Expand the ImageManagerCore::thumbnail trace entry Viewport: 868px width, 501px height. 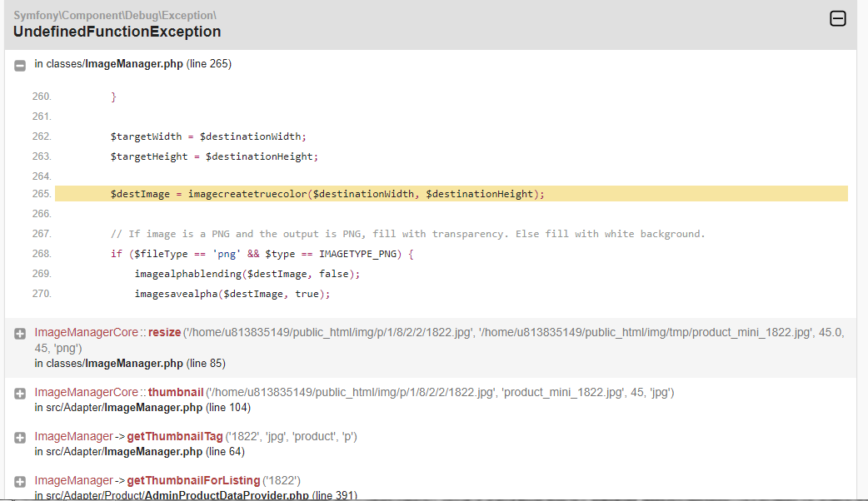20,393
